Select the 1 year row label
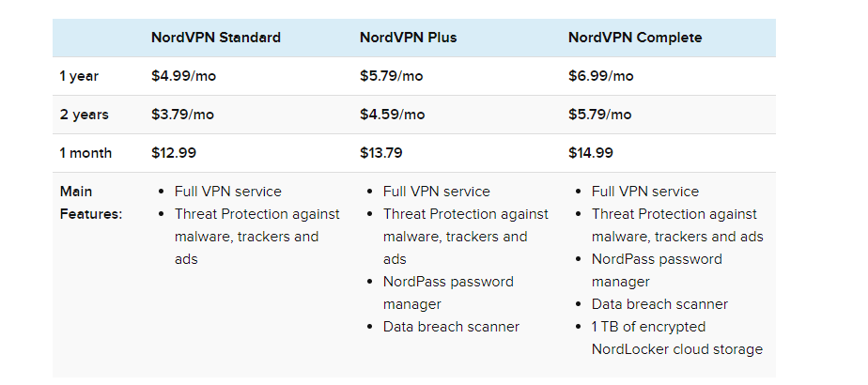Viewport: 868px width, 385px height. (80, 76)
